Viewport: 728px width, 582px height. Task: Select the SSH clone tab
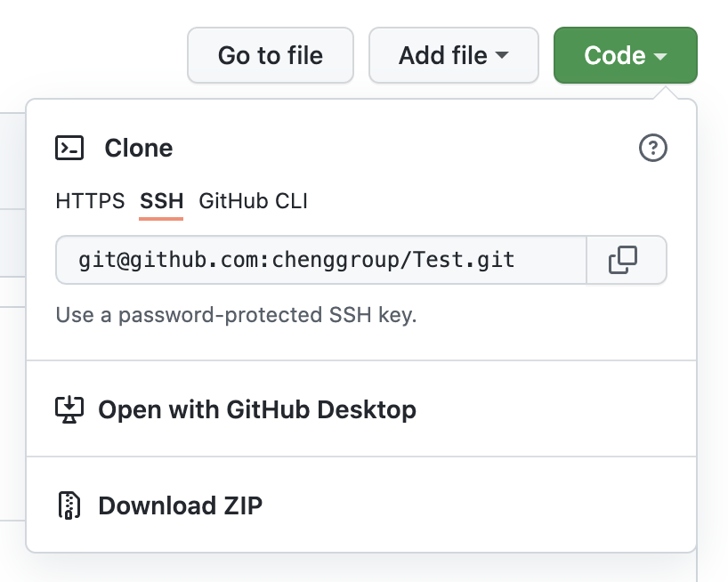coord(161,201)
